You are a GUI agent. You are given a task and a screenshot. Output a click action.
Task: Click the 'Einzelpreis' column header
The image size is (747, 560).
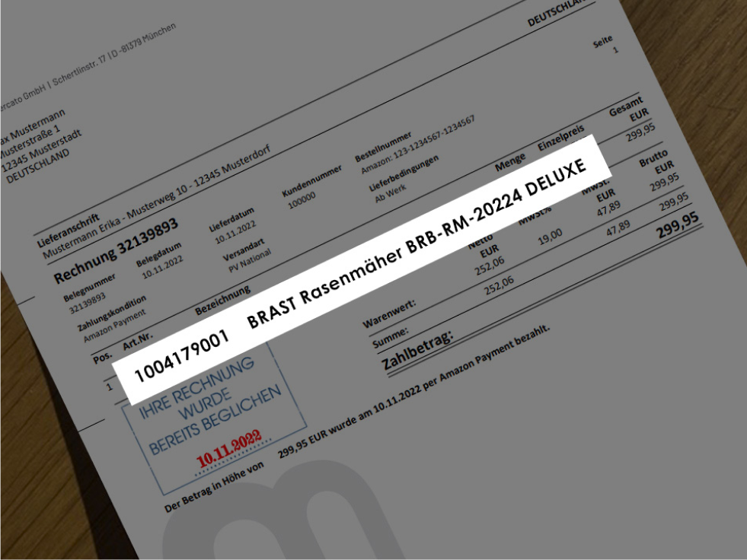(x=560, y=138)
